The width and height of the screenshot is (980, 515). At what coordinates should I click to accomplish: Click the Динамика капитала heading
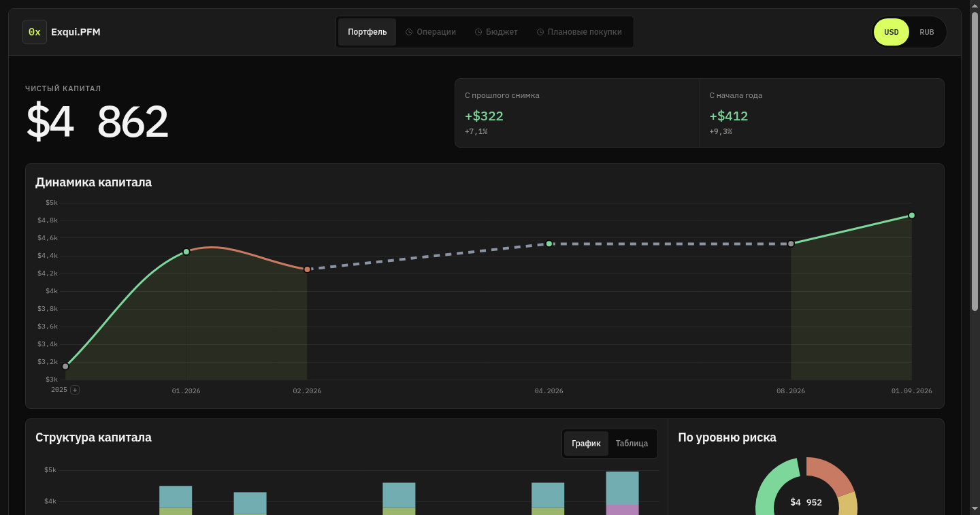coord(93,182)
